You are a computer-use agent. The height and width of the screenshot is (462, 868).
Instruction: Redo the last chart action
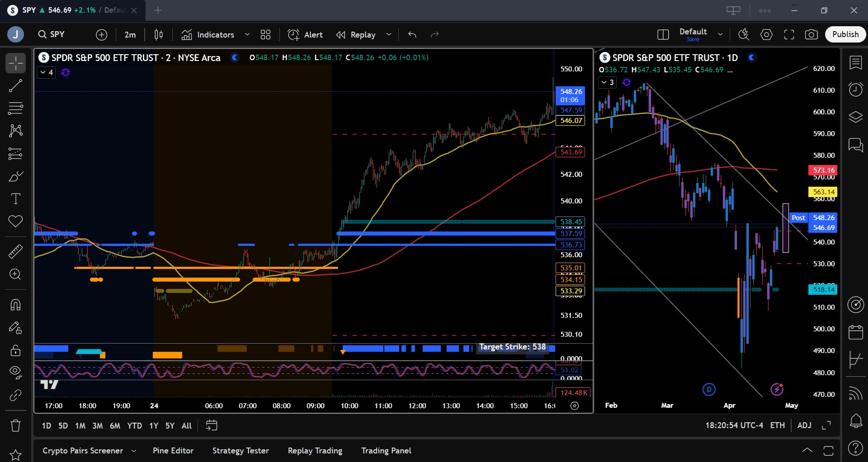[x=434, y=34]
